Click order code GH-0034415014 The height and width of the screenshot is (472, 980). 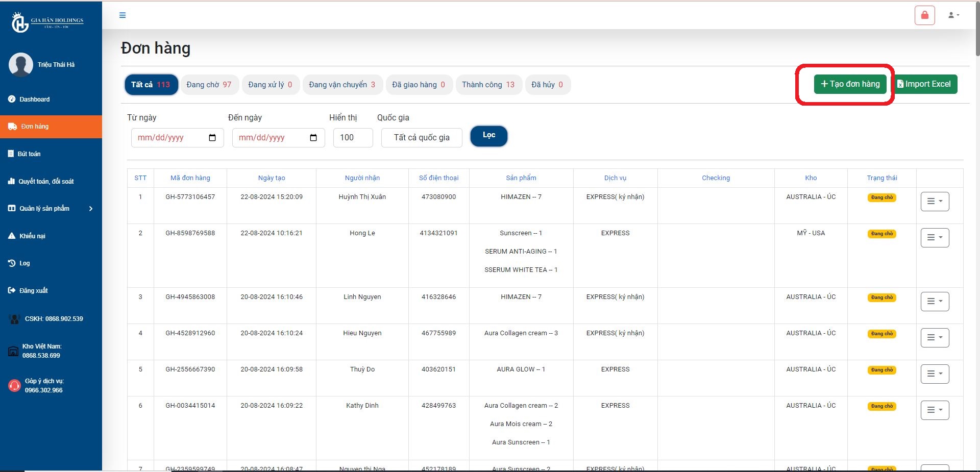pyautogui.click(x=190, y=406)
